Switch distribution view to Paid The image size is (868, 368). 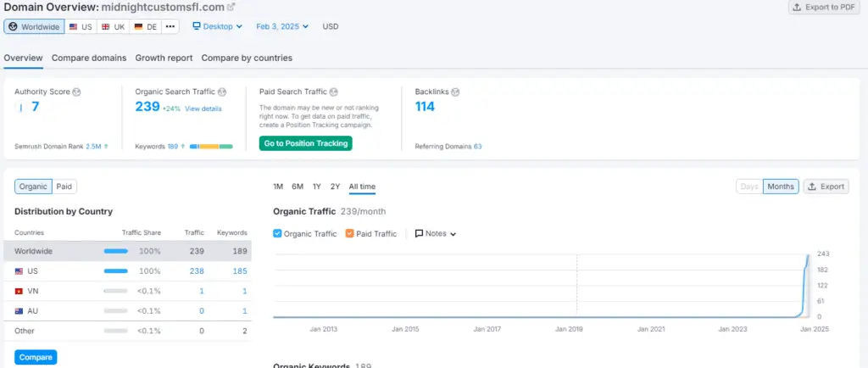64,187
